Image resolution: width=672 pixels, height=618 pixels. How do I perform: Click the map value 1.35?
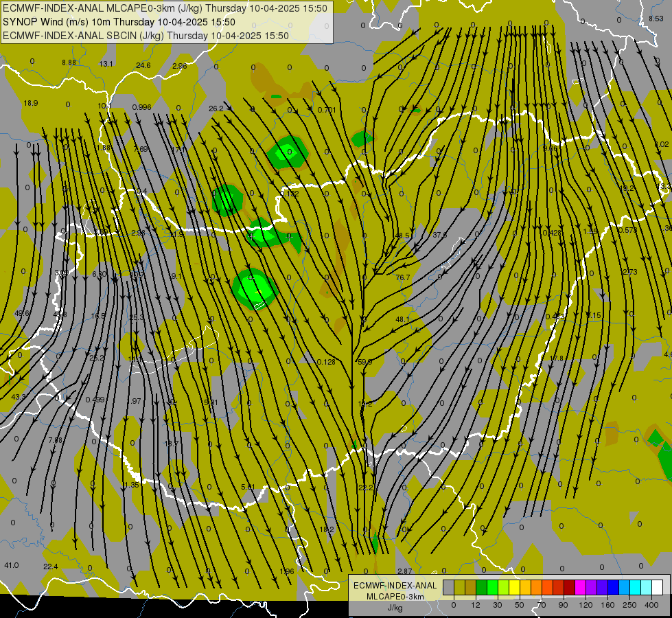tap(132, 485)
